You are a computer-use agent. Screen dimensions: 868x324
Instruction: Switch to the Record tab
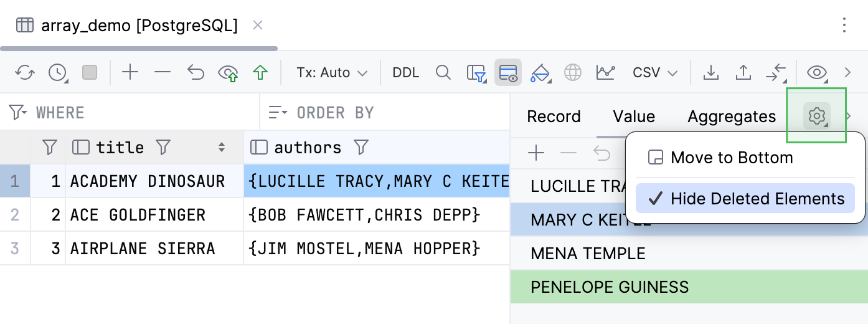(x=554, y=117)
